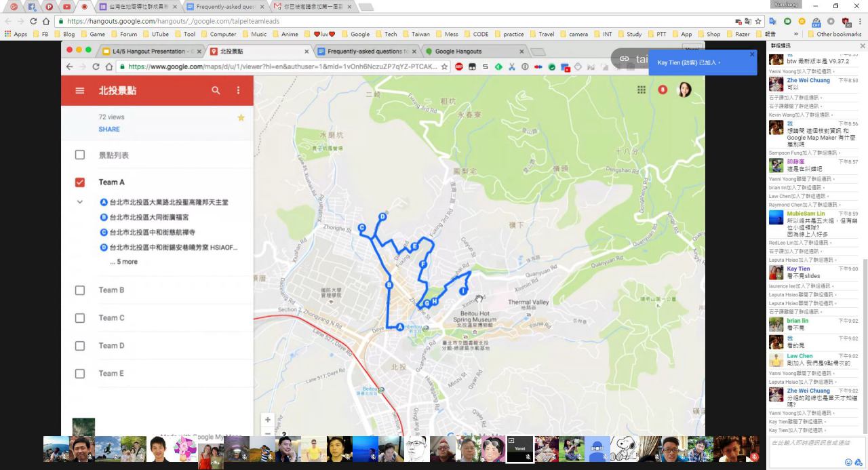868x470 pixels.
Task: Click route marker C on the map
Action: [x=361, y=228]
